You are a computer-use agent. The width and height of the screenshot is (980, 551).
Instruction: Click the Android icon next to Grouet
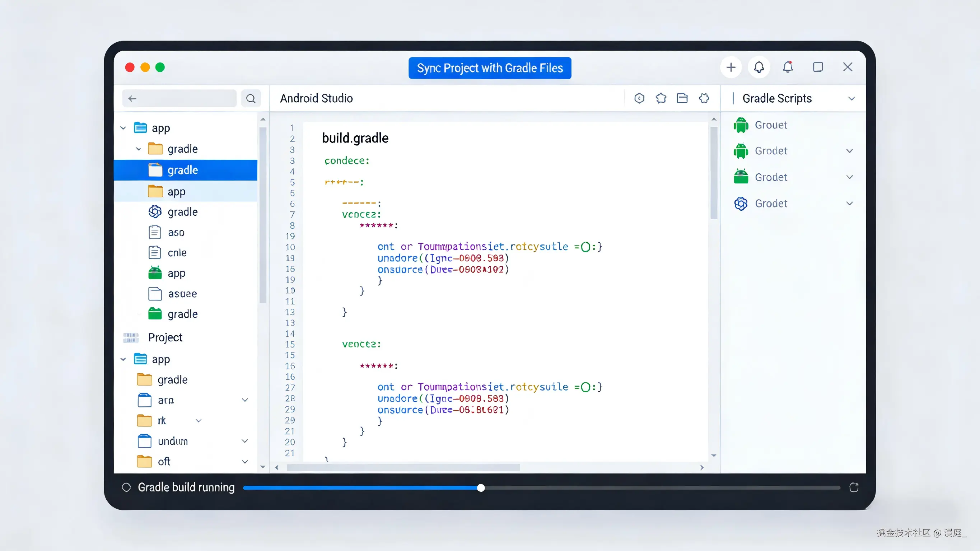pos(741,125)
